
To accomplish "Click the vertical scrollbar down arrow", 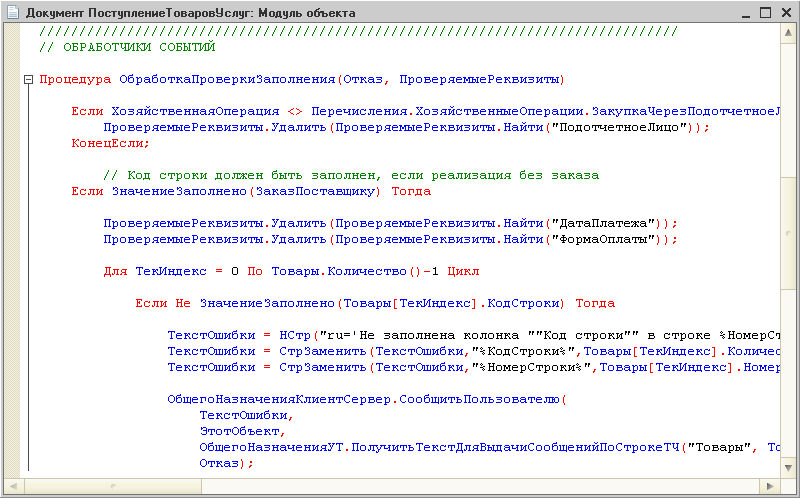I will (x=787, y=467).
